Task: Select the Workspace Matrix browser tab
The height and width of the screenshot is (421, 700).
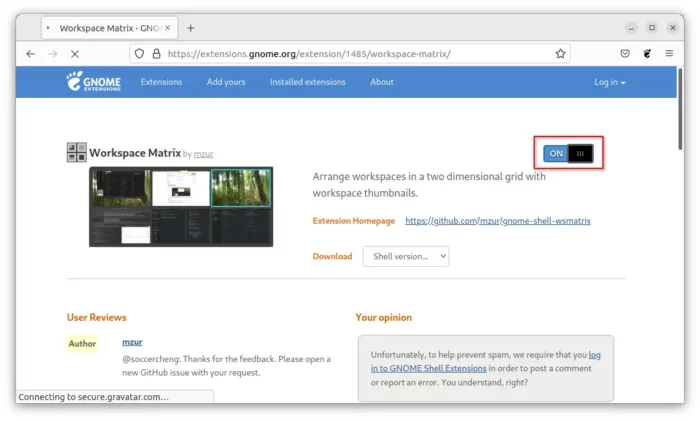Action: pyautogui.click(x=109, y=28)
